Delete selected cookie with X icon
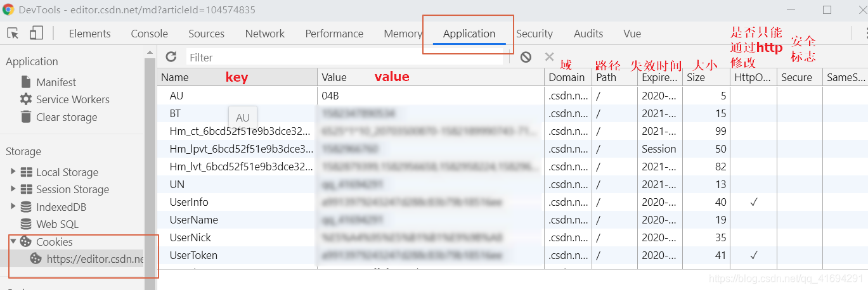Screen dimensions: 868x290 click(x=549, y=57)
